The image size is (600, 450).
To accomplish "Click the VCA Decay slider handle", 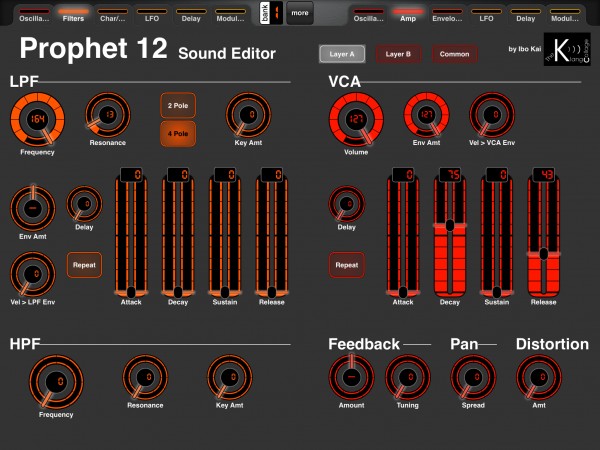I will point(450,225).
